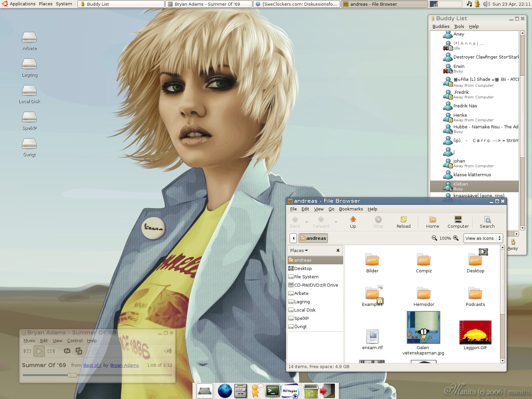Image resolution: width=532 pixels, height=399 pixels.
Task: Toggle shuffle mode in the music player
Action: pos(79,351)
